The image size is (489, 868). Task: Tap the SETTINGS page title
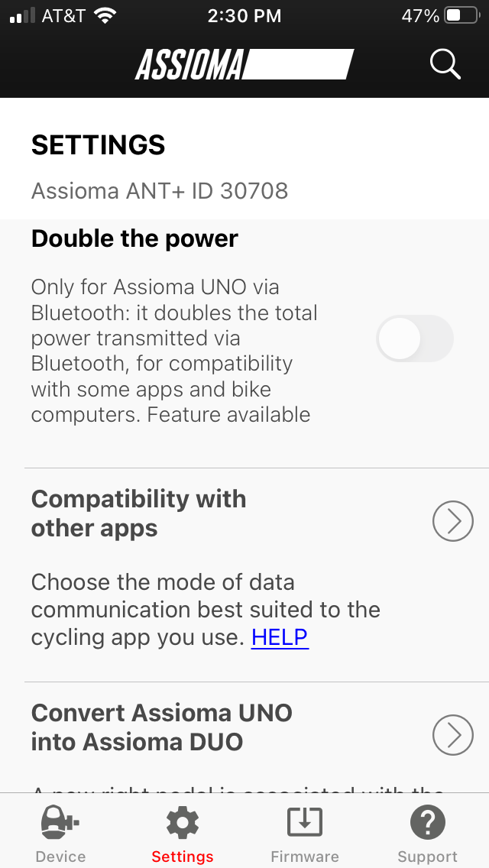coord(98,145)
